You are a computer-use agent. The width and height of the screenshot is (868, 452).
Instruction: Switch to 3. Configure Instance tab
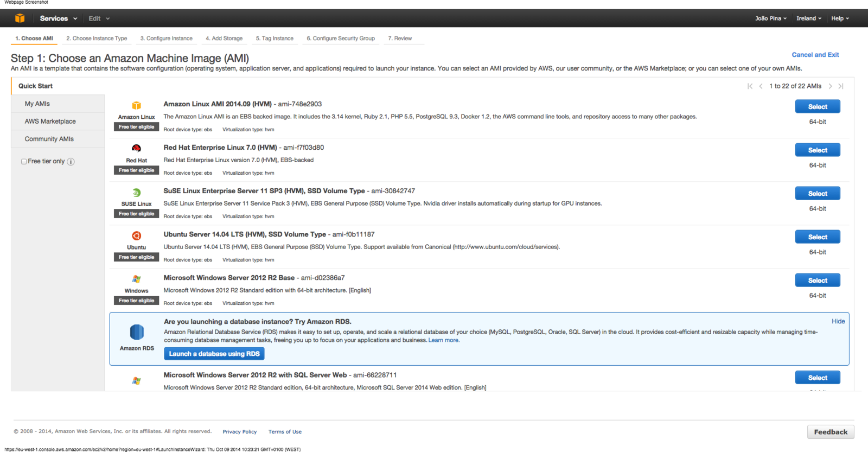point(167,39)
